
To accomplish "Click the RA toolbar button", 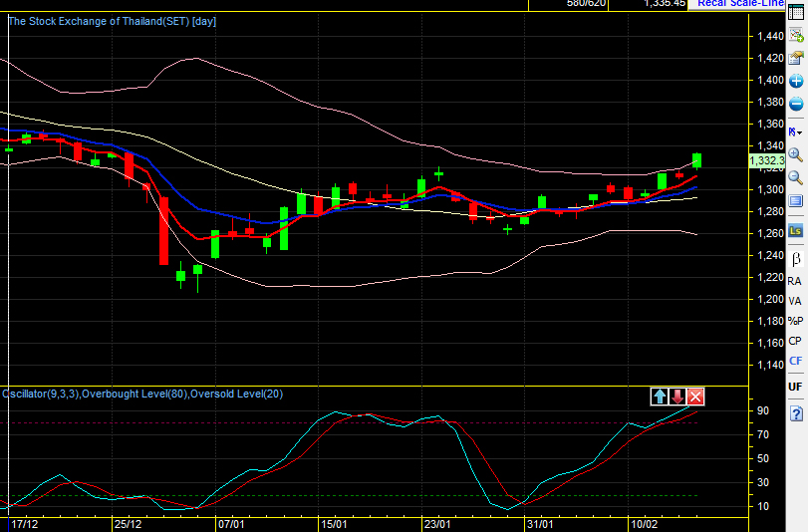I will click(795, 281).
